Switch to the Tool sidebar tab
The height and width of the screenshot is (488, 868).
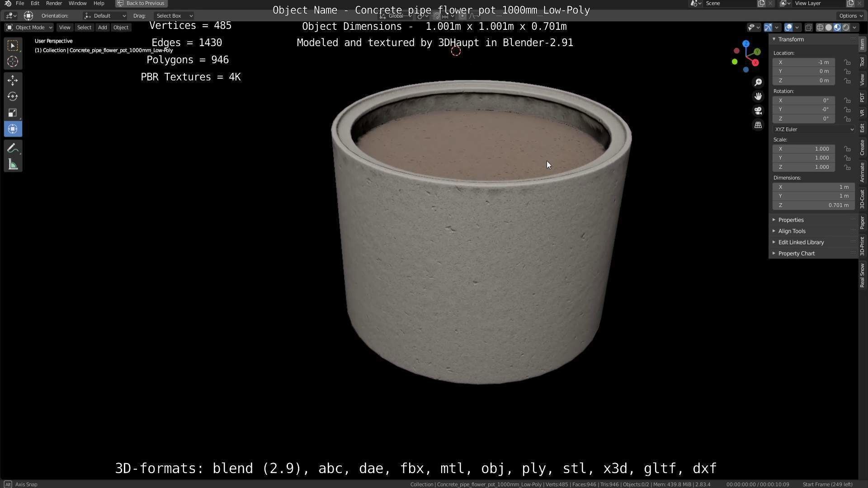tap(863, 62)
